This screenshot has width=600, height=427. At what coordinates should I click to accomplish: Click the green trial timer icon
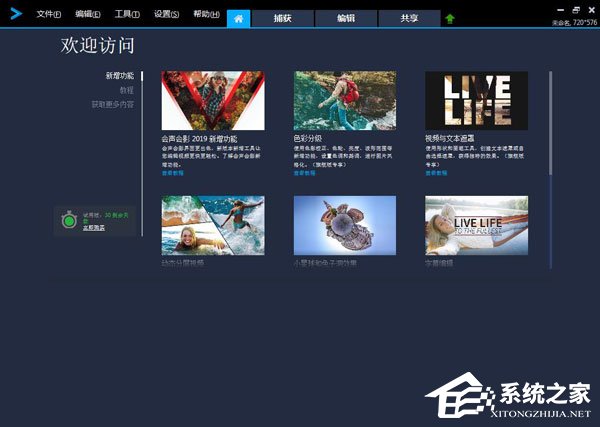click(x=69, y=220)
